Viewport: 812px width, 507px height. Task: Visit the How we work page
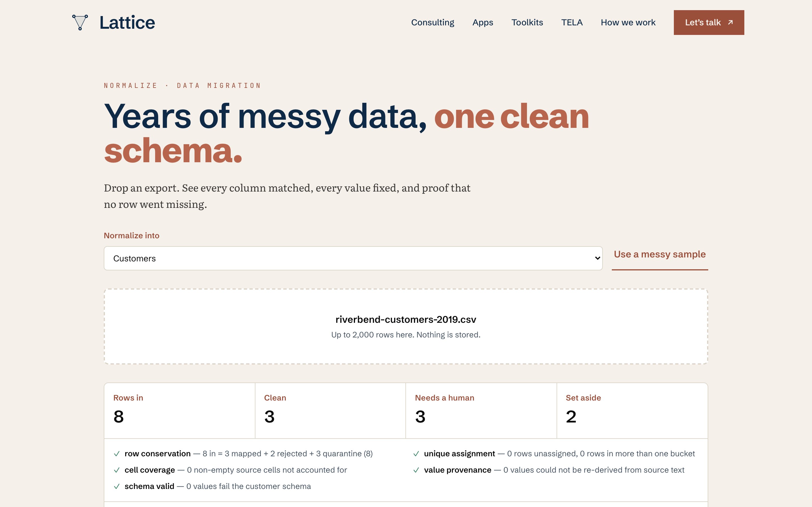[628, 23]
